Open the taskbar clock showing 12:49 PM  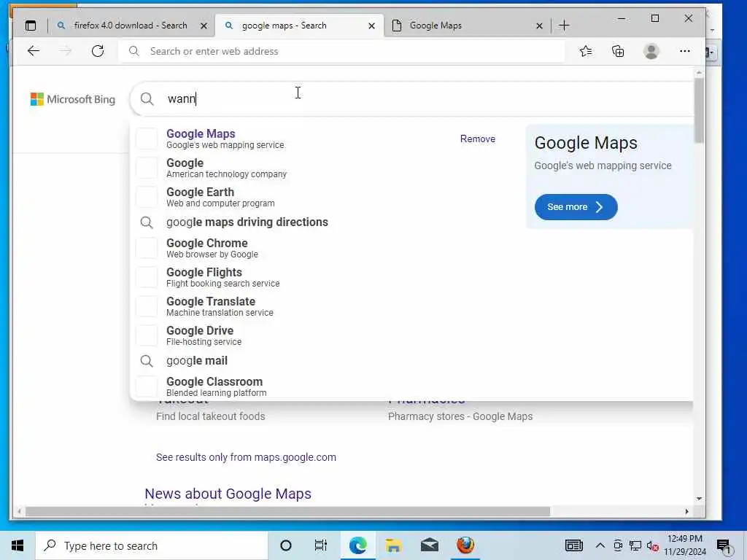tap(684, 545)
